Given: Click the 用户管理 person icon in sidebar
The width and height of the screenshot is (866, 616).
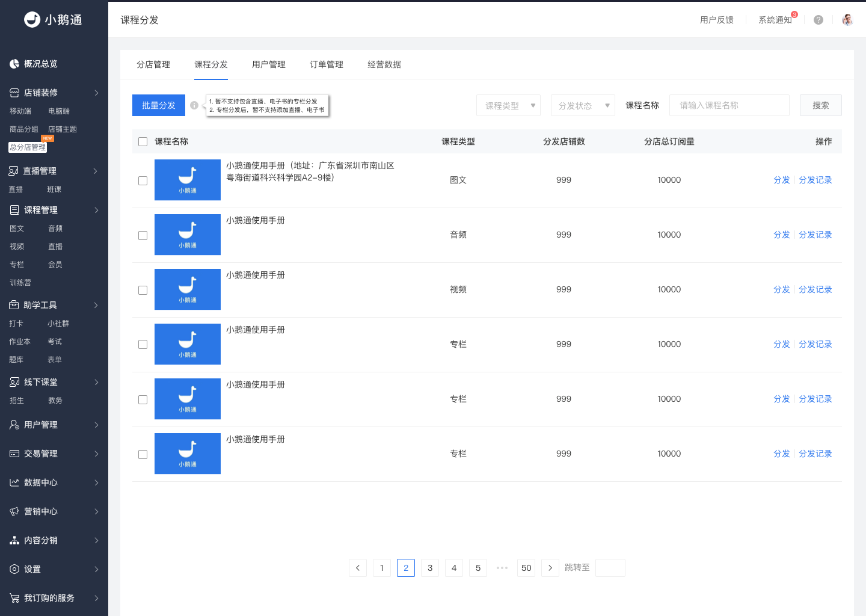Looking at the screenshot, I should click(14, 425).
